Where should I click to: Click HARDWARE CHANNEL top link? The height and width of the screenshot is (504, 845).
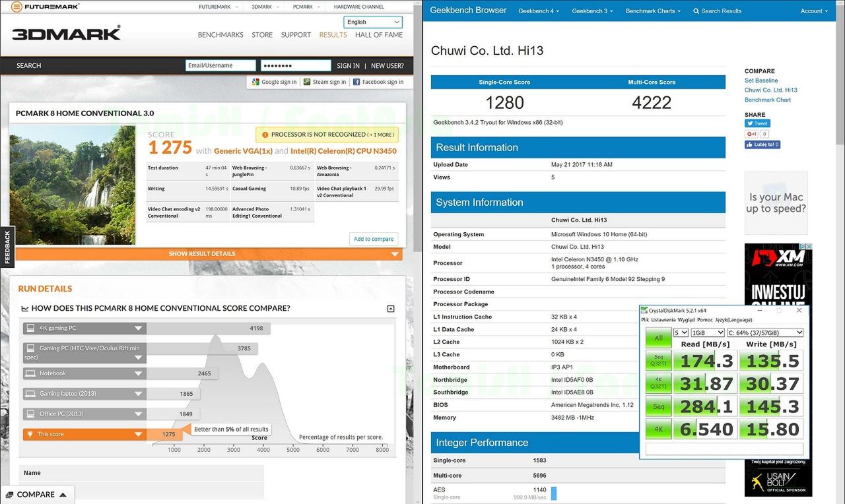pyautogui.click(x=358, y=7)
